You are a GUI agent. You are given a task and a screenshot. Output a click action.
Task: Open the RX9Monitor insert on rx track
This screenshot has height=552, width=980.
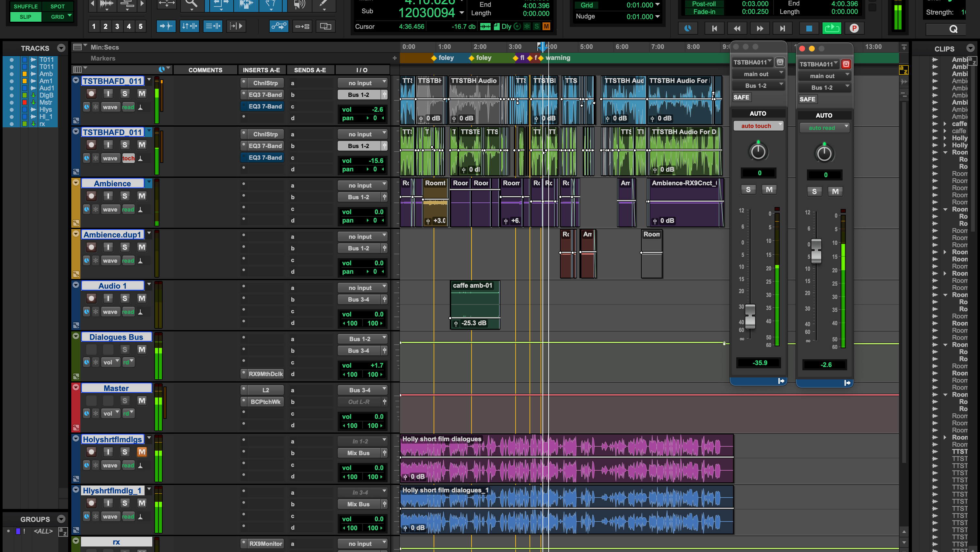point(265,544)
